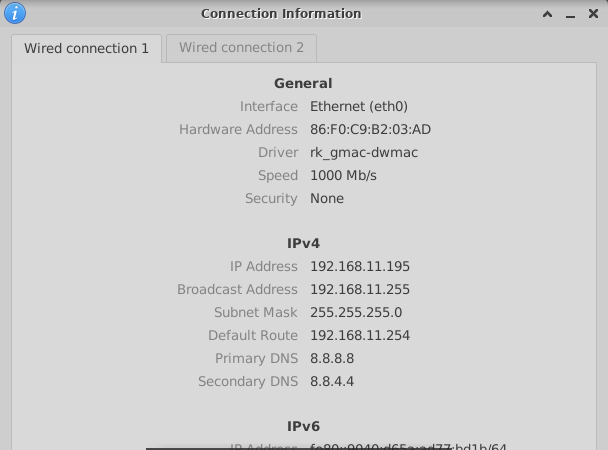Screen dimensions: 608x450
Task: Click the Connection Information title text
Action: click(281, 14)
